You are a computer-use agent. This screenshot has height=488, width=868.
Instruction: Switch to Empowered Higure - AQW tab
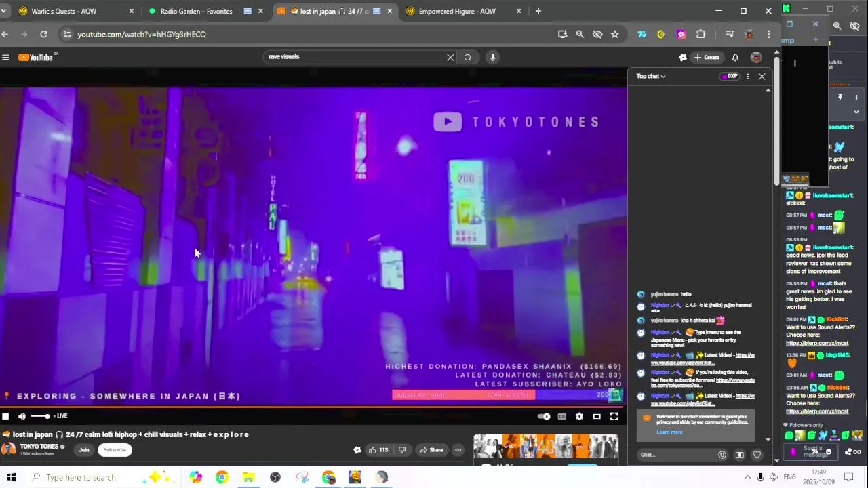point(465,11)
